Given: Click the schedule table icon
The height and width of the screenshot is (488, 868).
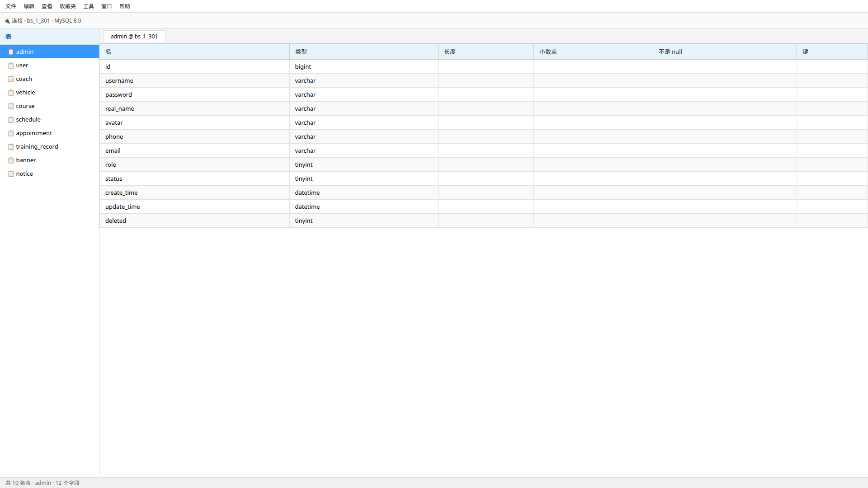Looking at the screenshot, I should (x=11, y=120).
